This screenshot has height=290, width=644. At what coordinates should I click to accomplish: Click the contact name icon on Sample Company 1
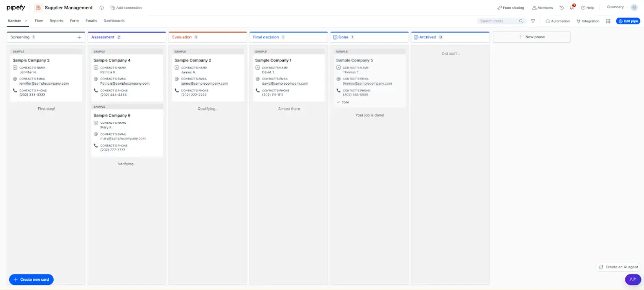(257, 68)
